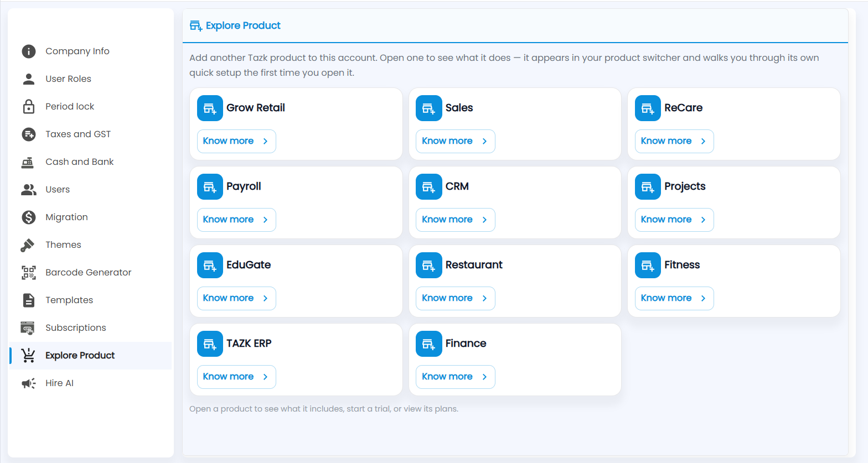Viewport: 868px width, 463px height.
Task: Click the Finance product icon
Action: tap(429, 344)
